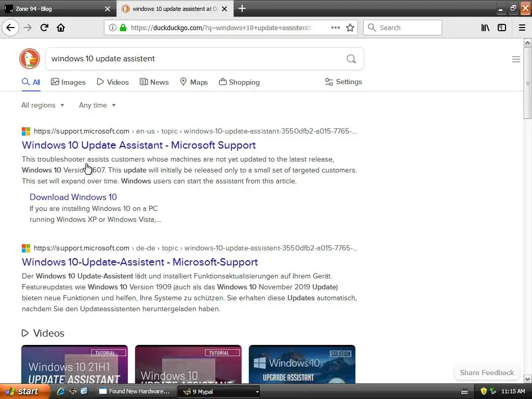Switch to Images results
Image resolution: width=532 pixels, height=399 pixels.
click(68, 82)
